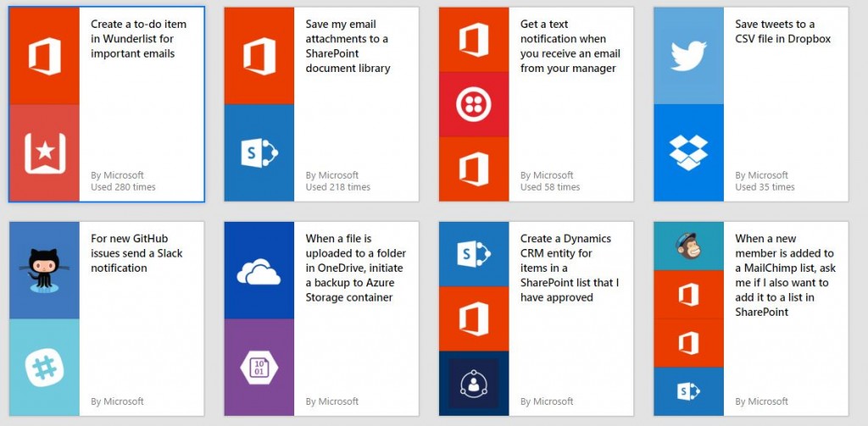Click the MailChimp monkey icon
Viewport: 868px width, 426px height.
[688, 246]
